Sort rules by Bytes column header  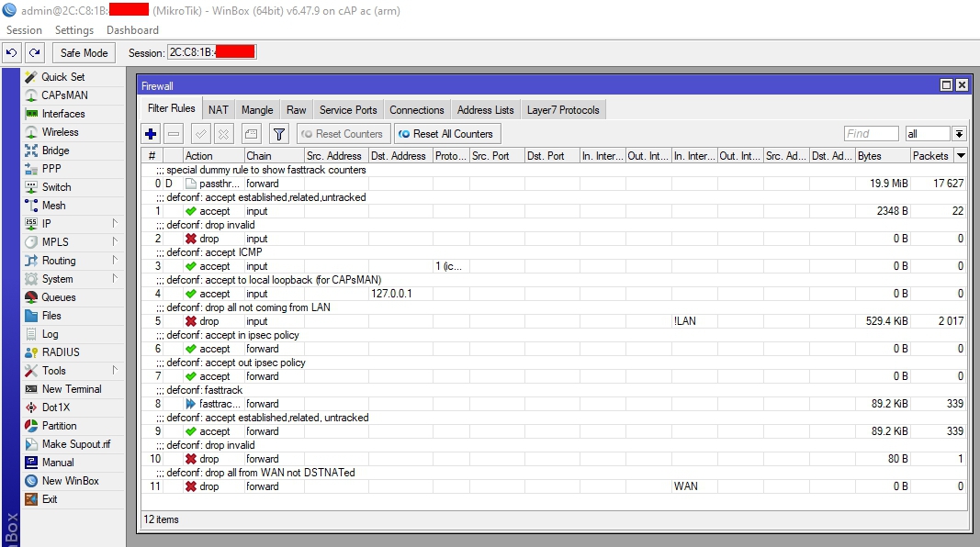(883, 155)
